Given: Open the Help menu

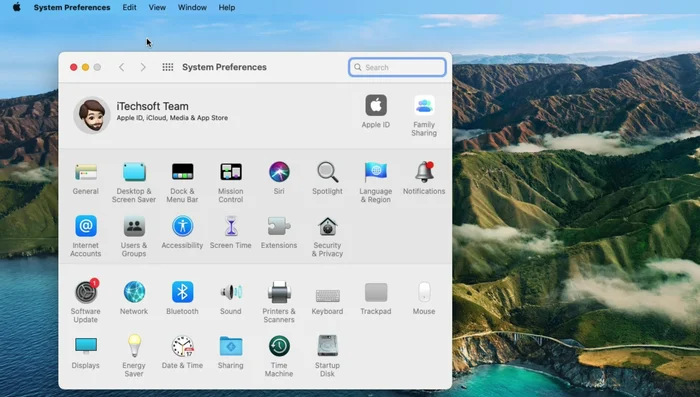Looking at the screenshot, I should pyautogui.click(x=227, y=8).
